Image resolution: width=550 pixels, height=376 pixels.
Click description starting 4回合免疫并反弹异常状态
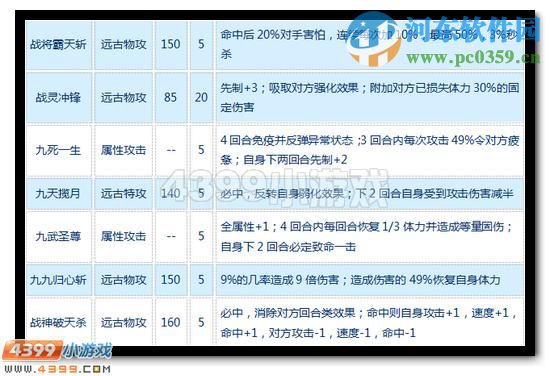click(370, 150)
